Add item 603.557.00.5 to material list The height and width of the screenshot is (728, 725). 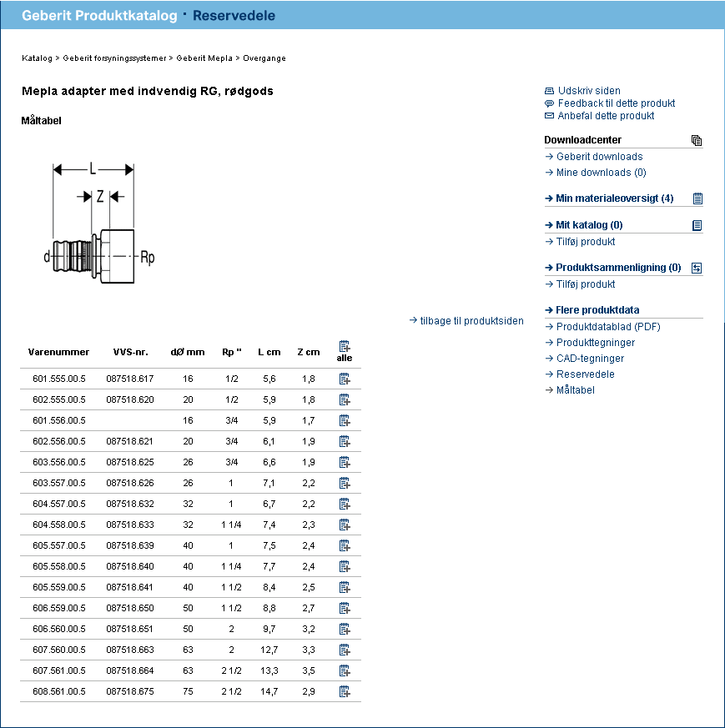[x=345, y=484]
